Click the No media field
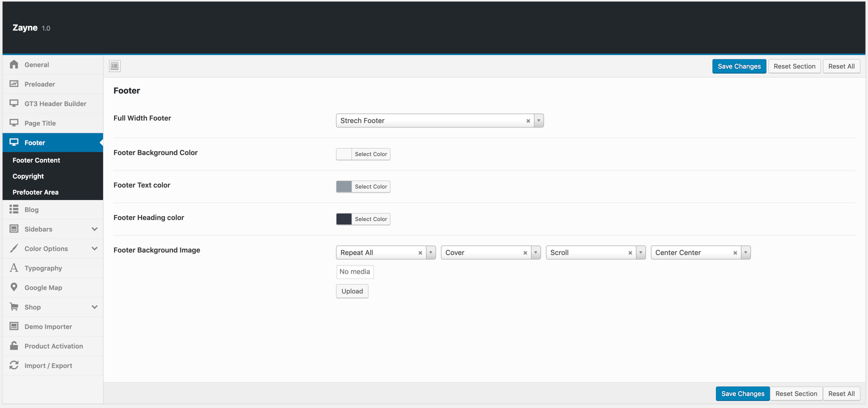868x408 pixels. 355,271
